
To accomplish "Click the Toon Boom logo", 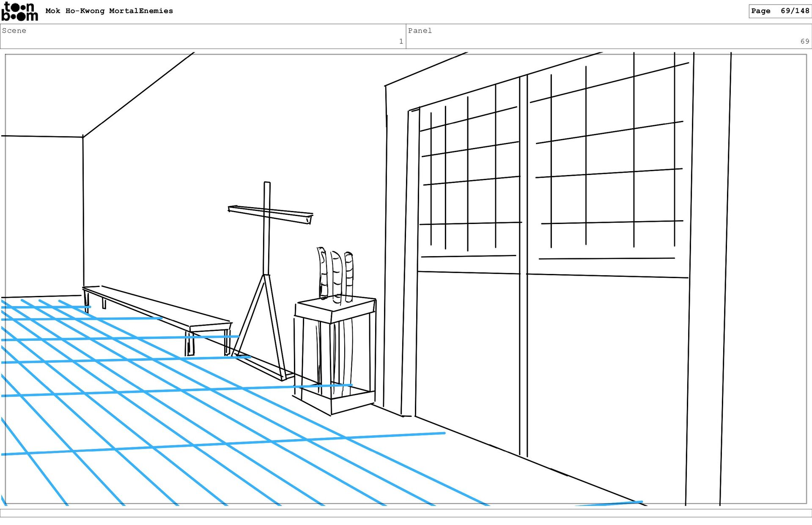I will pos(19,12).
